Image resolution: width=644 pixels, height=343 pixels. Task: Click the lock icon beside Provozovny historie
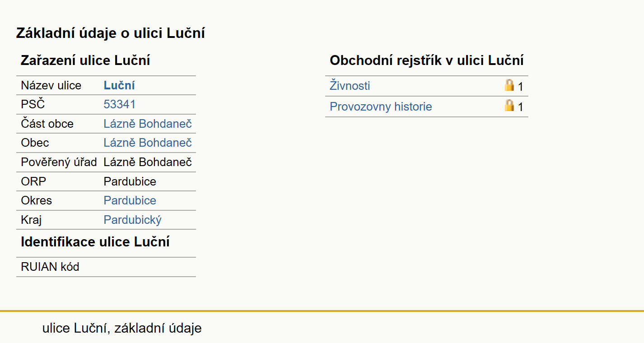[x=509, y=106]
